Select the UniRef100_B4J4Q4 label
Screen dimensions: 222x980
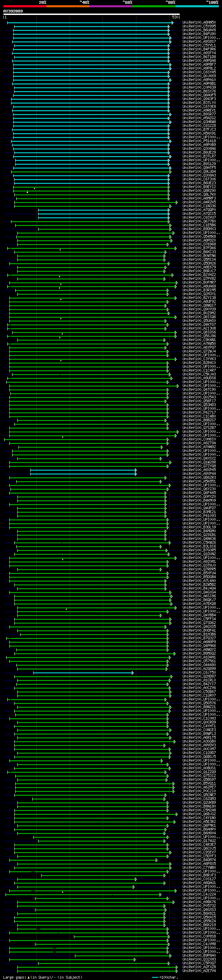coord(199,588)
